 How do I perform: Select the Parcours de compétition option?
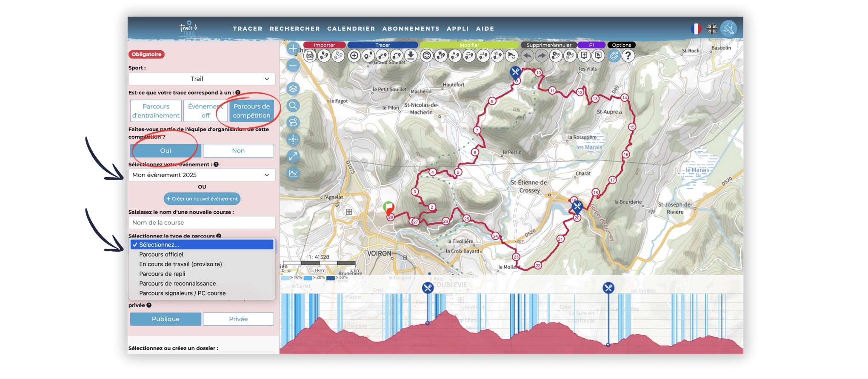(x=251, y=111)
